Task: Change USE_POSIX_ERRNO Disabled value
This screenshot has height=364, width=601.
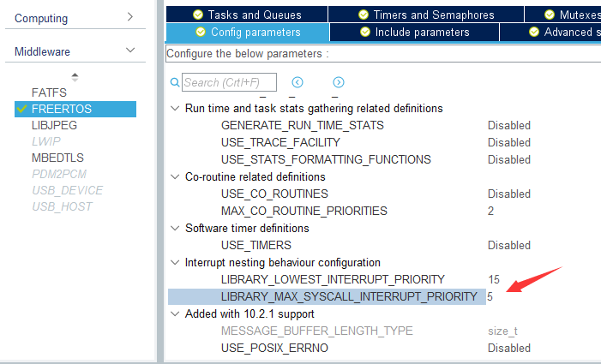Action: tap(509, 348)
